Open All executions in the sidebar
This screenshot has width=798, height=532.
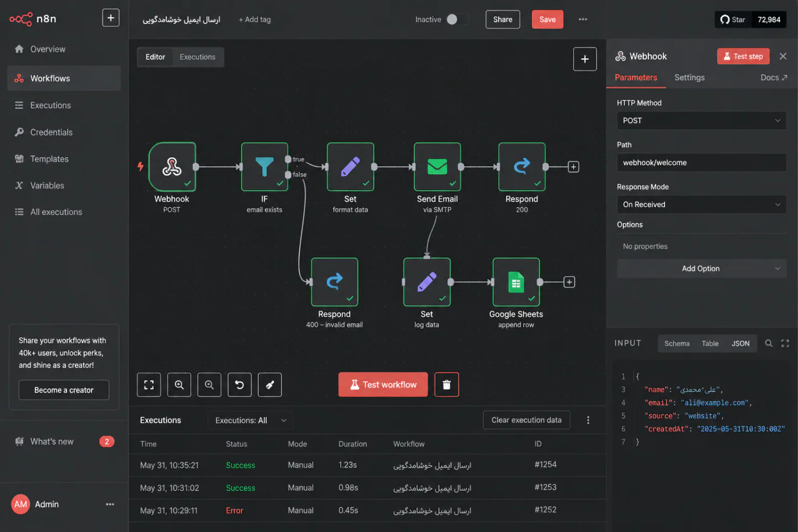click(x=64, y=212)
